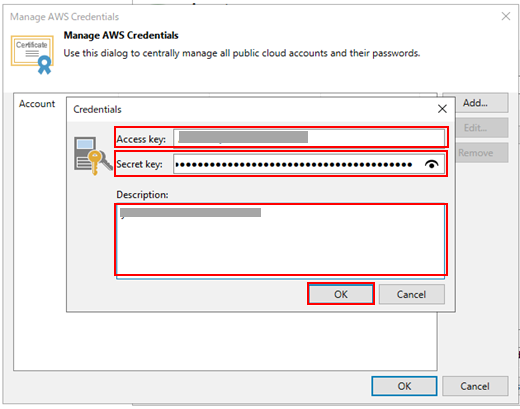Screen dimensions: 520x409
Task: Click the key credentials icon
Action: pyautogui.click(x=93, y=156)
